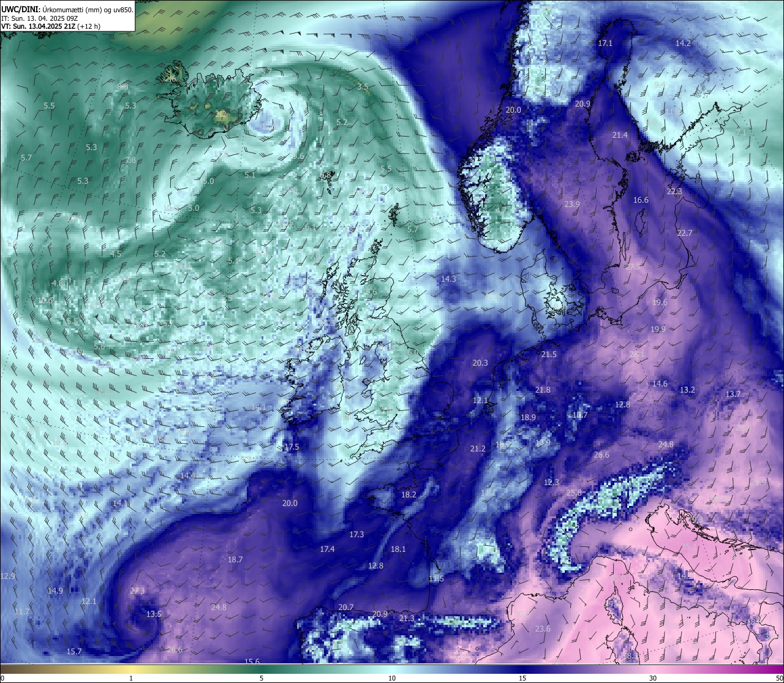Click the UWC/DINI Úrkomumætti title text
Screen dimensions: 784x683
[67, 9]
